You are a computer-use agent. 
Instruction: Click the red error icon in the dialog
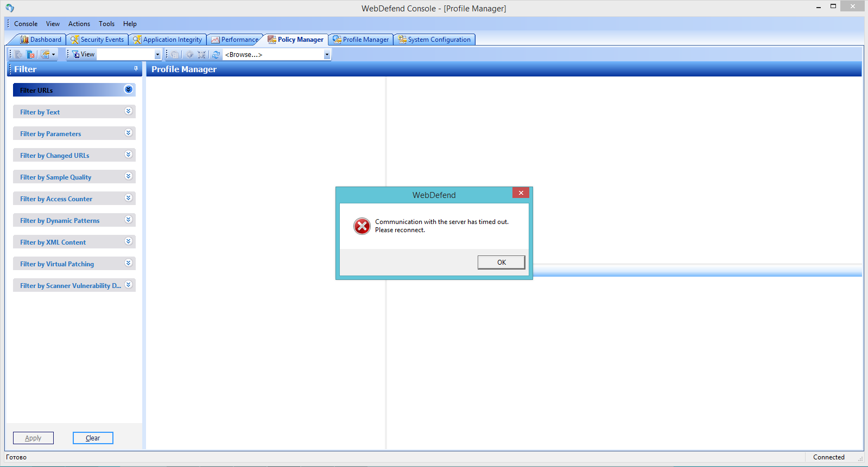pos(362,226)
